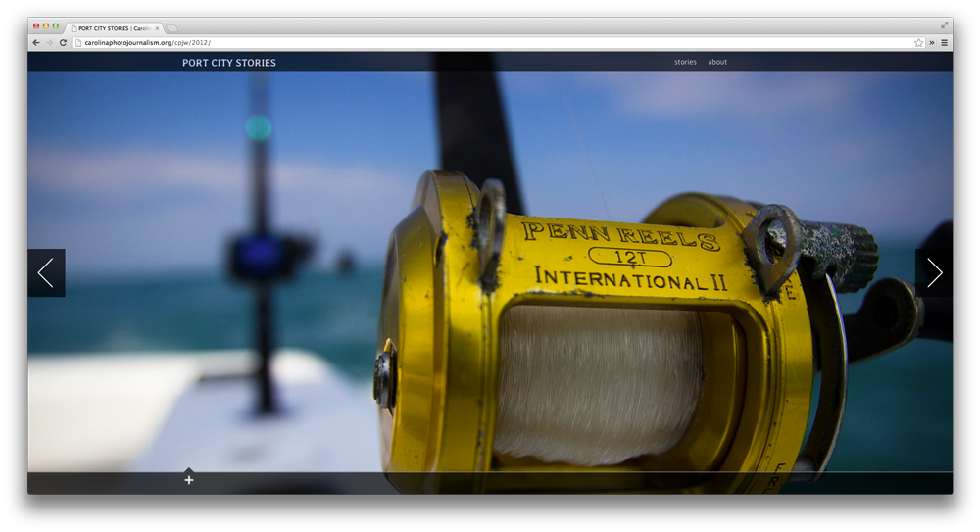Click the green zoom window button

point(56,26)
